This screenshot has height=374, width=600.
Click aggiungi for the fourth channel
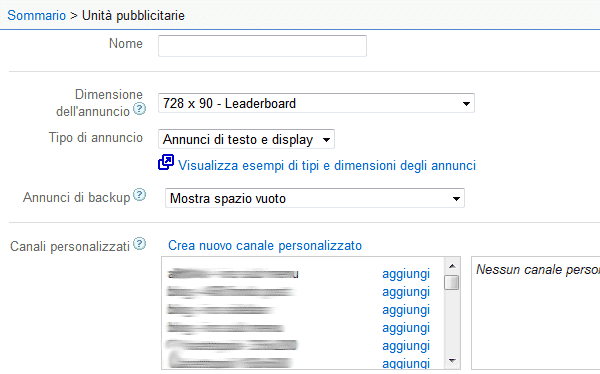click(406, 328)
